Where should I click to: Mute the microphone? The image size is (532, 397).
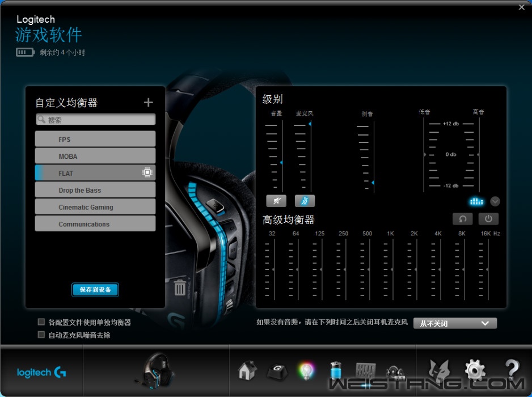(305, 201)
